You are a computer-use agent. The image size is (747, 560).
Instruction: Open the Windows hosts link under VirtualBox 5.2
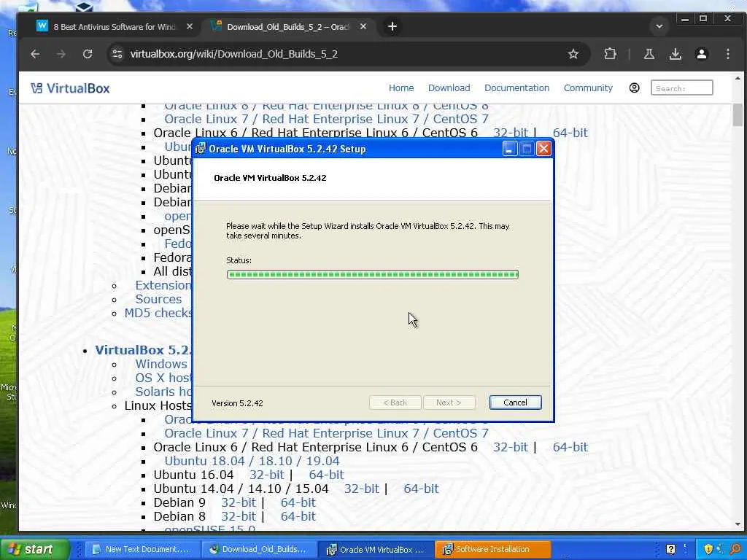[163, 364]
